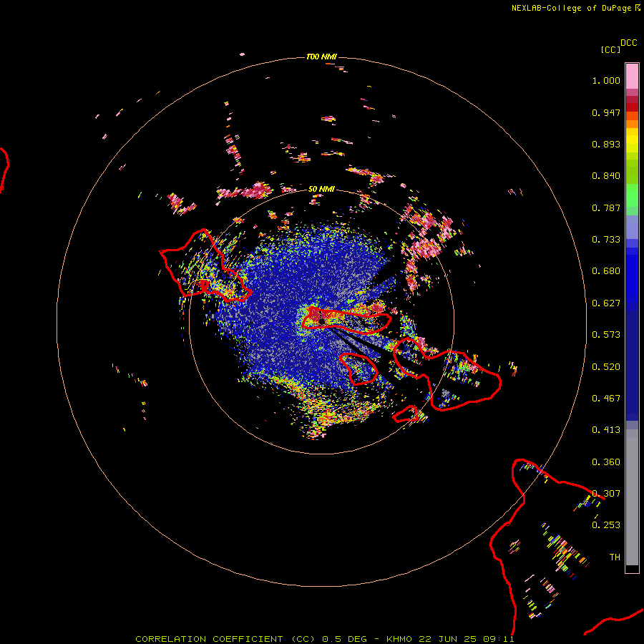Click the 0.947 legend value
This screenshot has height=644, width=644.
(x=606, y=112)
